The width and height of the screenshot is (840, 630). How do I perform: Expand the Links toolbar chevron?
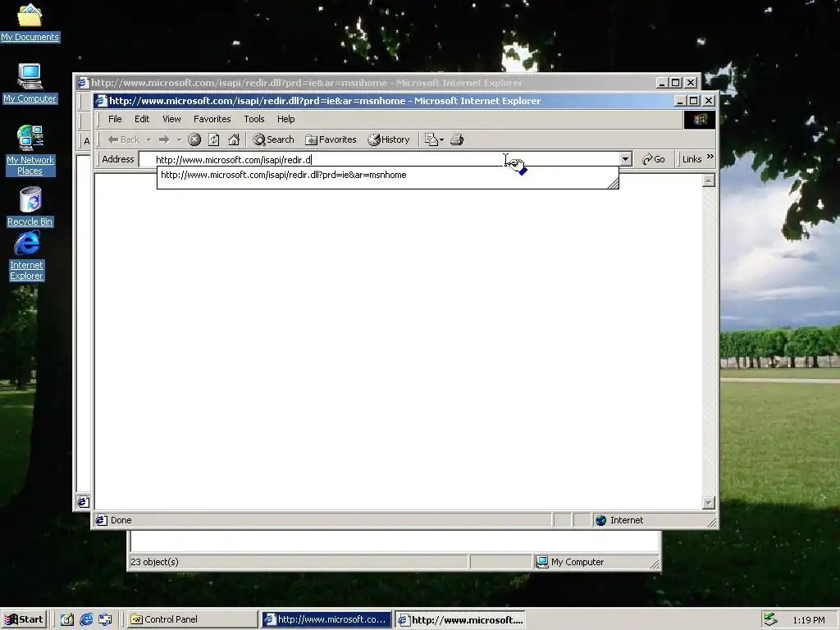[710, 157]
